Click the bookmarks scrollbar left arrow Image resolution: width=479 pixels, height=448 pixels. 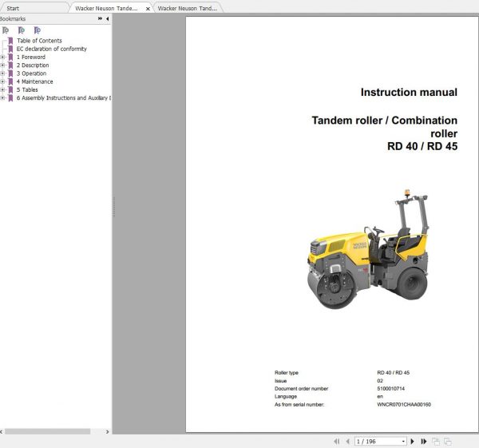click(2, 431)
